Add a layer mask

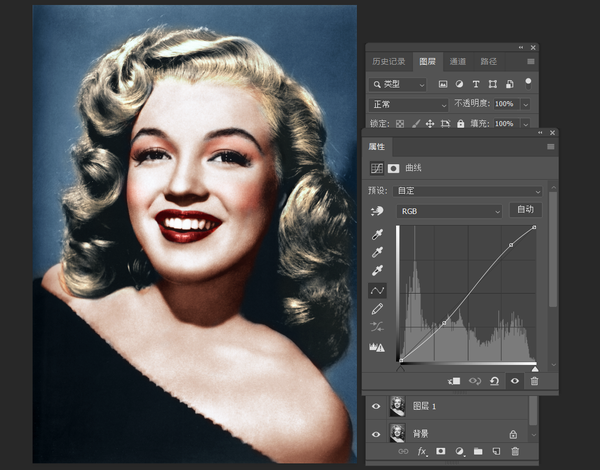(x=440, y=452)
